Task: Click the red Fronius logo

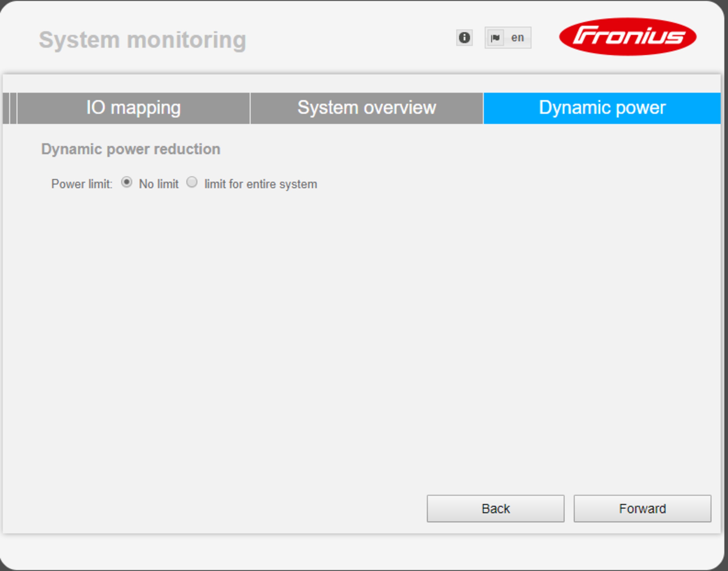Action: pyautogui.click(x=628, y=37)
